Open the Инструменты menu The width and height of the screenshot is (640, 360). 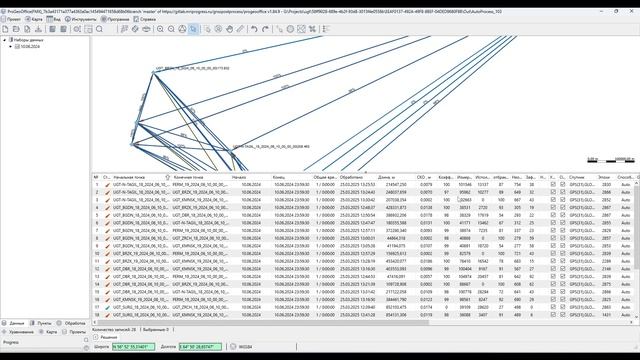[81, 19]
